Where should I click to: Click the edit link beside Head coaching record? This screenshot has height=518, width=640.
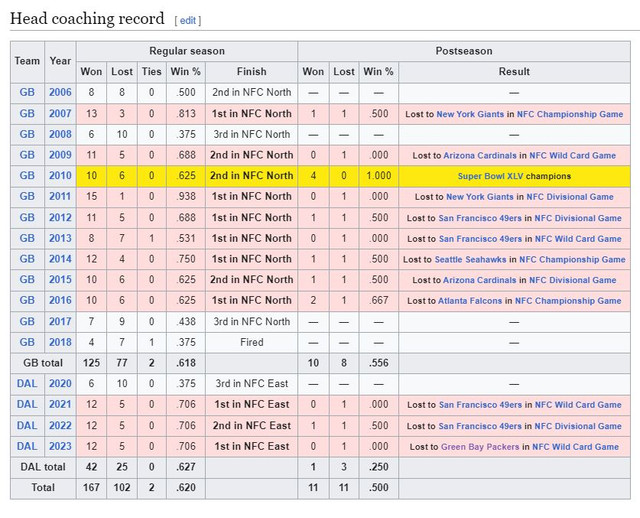[x=188, y=20]
